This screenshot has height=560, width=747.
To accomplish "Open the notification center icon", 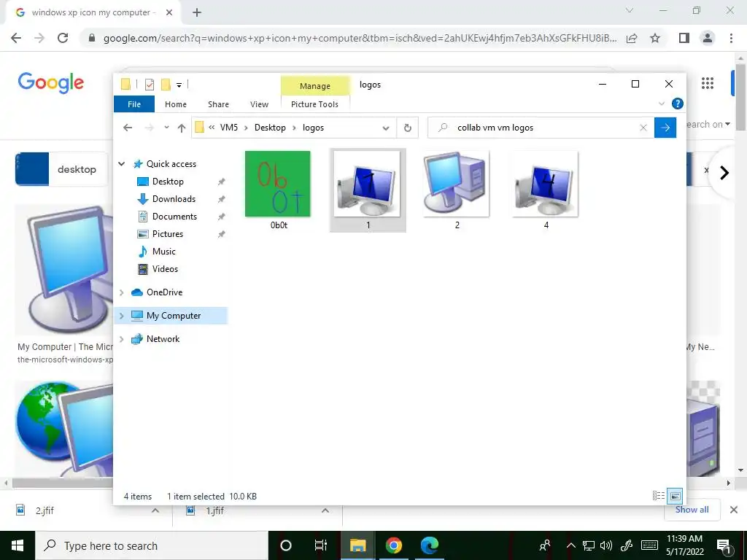I will click(x=724, y=545).
